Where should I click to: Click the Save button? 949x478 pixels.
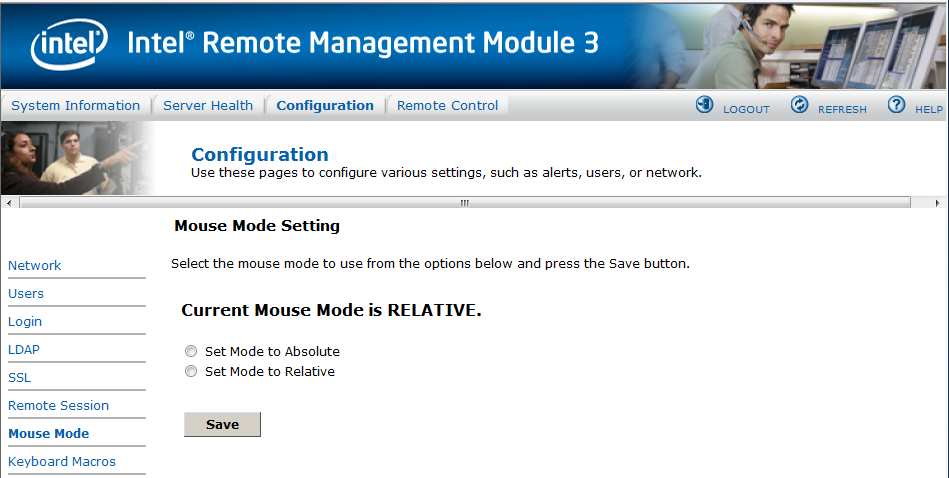pos(222,424)
